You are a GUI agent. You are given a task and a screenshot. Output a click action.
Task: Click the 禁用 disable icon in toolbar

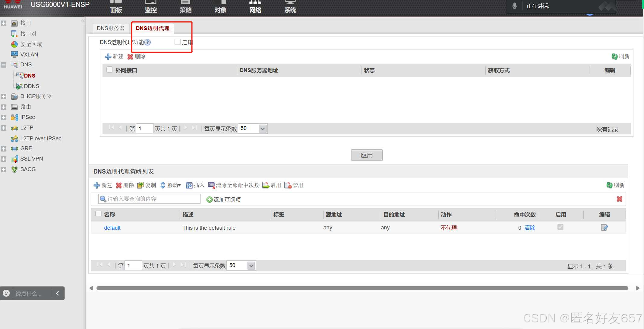point(288,185)
